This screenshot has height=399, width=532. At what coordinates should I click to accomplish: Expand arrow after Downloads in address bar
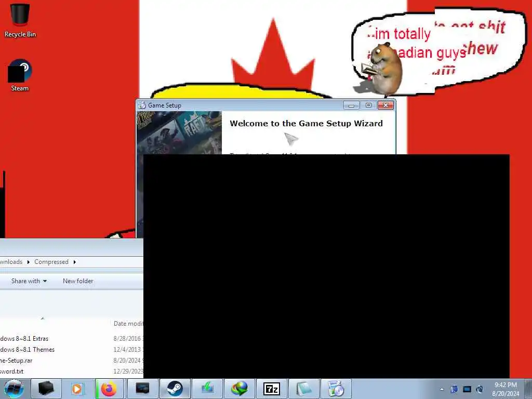coord(28,262)
